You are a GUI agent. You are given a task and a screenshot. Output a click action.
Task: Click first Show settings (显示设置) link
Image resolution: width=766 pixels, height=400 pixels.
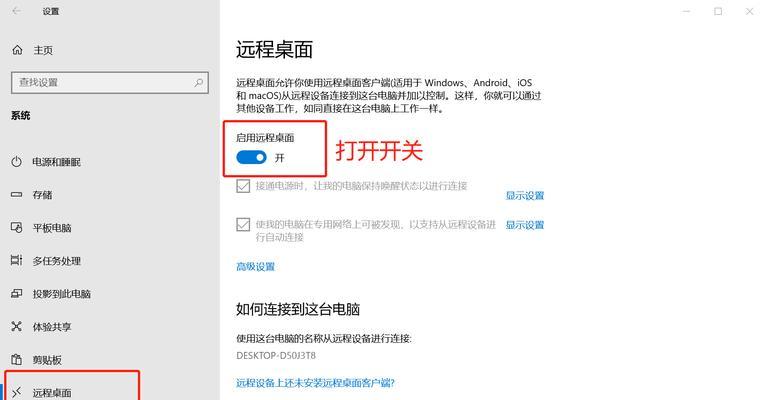(x=525, y=196)
